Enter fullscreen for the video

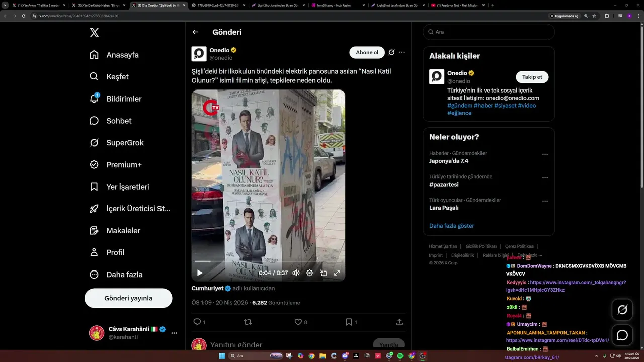tap(337, 273)
